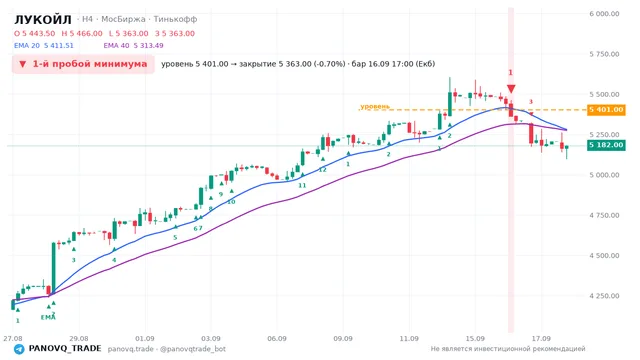This screenshot has height=360, width=640.
Task: Click the green '5' signal label
Action: point(175,238)
